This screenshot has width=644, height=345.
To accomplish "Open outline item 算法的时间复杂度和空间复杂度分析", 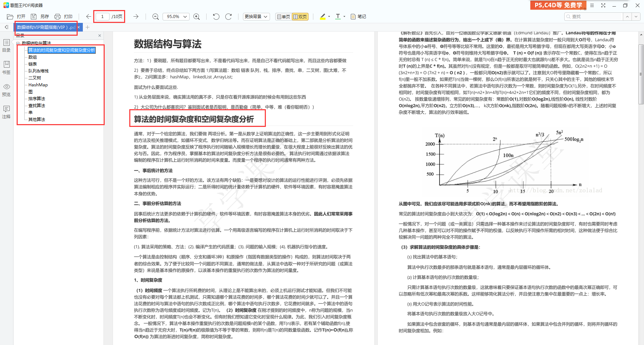I will click(x=62, y=50).
